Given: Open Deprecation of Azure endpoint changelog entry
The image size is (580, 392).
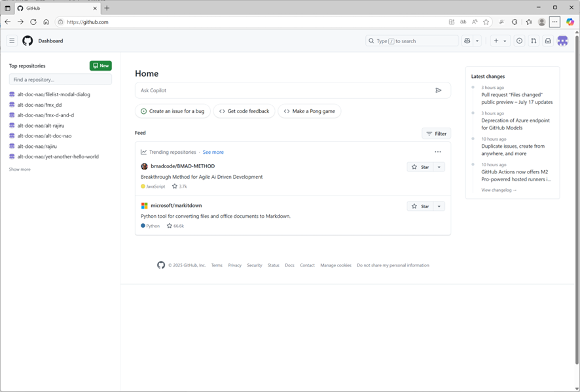Looking at the screenshot, I should (515, 124).
